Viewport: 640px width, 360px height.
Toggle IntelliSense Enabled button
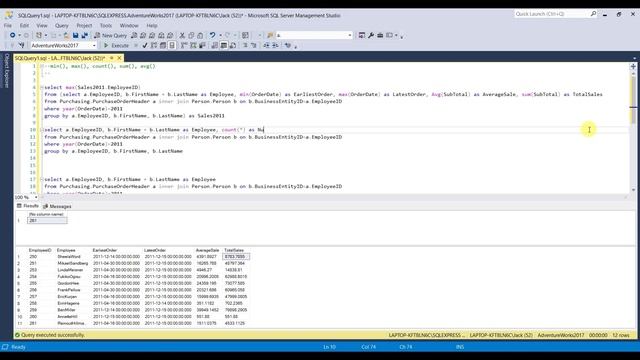(x=172, y=46)
